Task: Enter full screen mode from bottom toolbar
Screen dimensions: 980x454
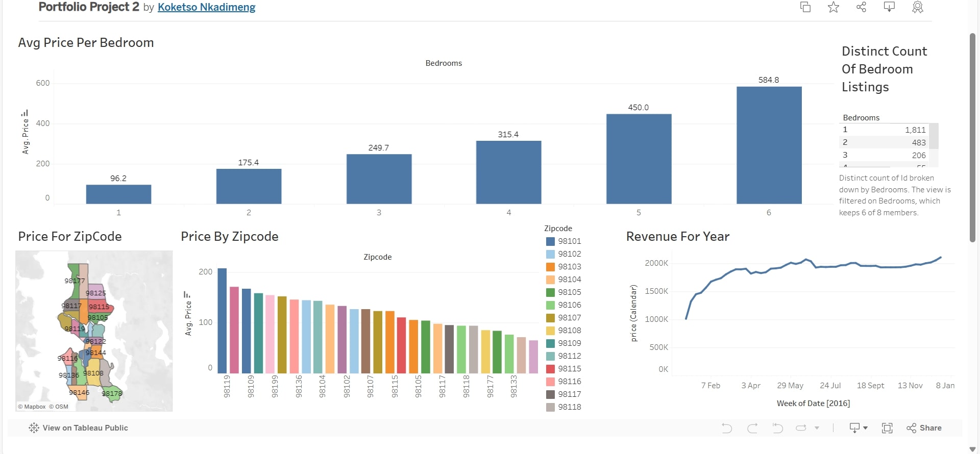Action: pos(887,428)
